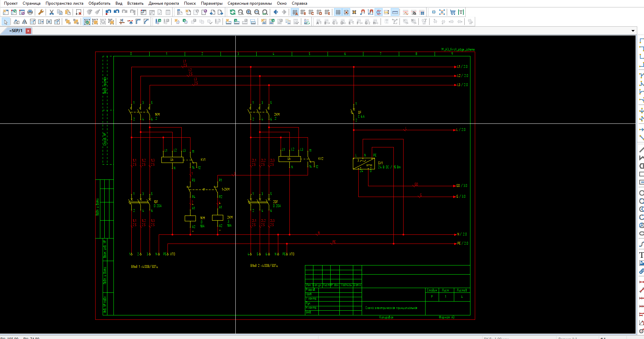Image resolution: width=644 pixels, height=339 pixels.
Task: Open the Вставить menu
Action: click(x=135, y=3)
